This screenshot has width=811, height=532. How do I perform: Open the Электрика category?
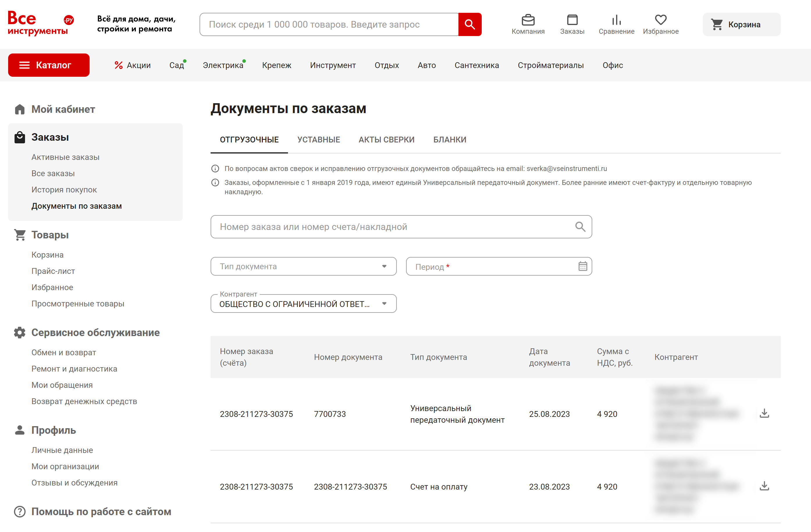click(x=223, y=65)
